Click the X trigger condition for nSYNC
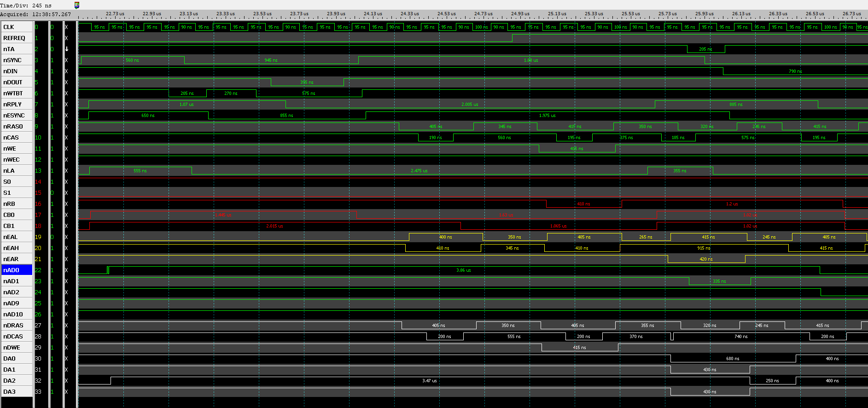This screenshot has width=868, height=408. [x=67, y=60]
